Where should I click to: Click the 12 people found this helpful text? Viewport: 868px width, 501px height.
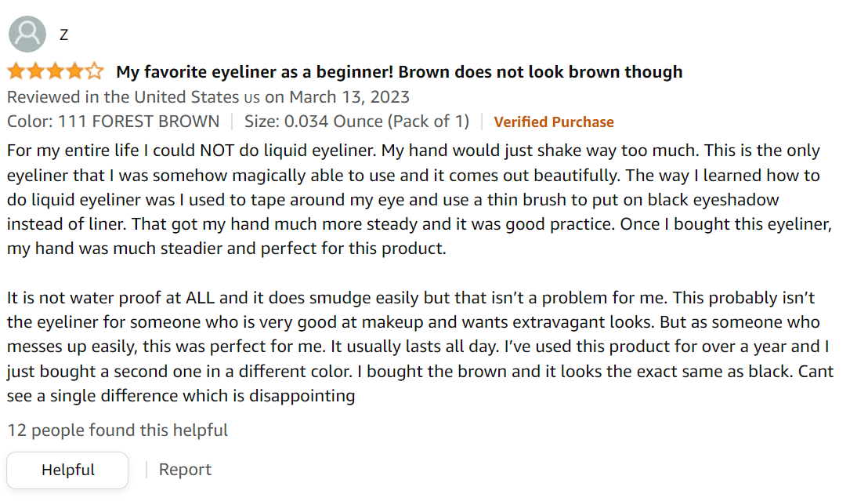click(x=118, y=430)
